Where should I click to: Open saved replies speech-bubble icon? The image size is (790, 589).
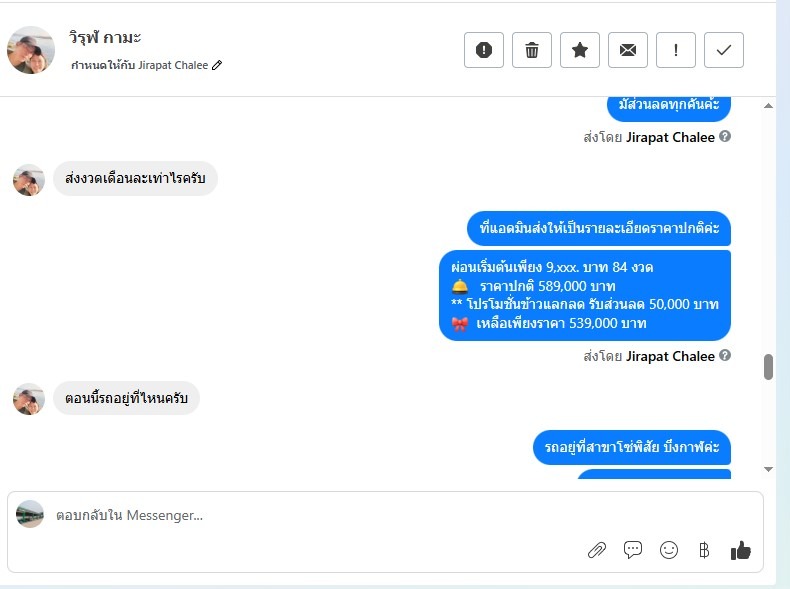(633, 550)
